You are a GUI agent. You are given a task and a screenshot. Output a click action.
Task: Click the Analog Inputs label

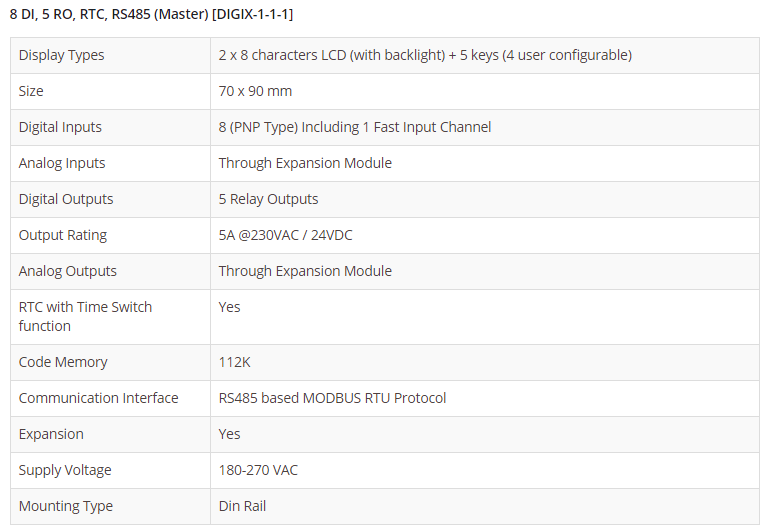[62, 163]
